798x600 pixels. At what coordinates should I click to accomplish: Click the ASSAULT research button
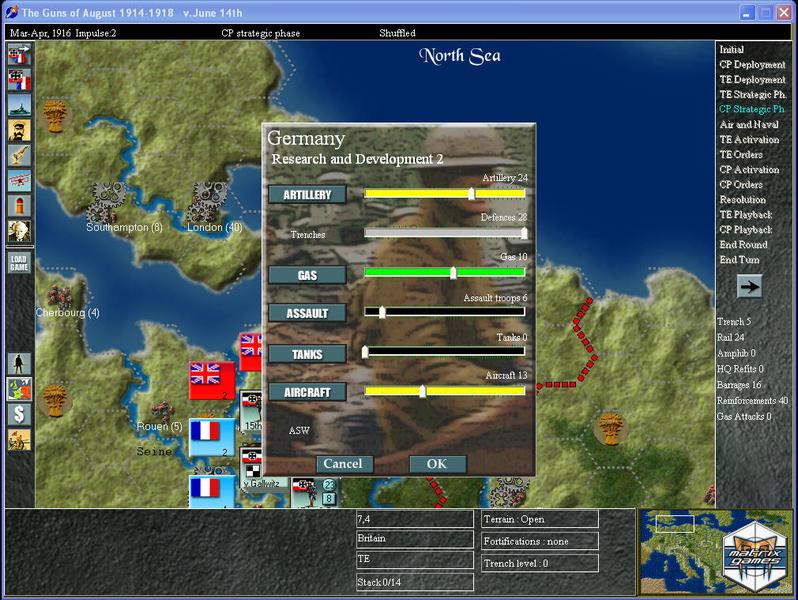click(x=307, y=313)
